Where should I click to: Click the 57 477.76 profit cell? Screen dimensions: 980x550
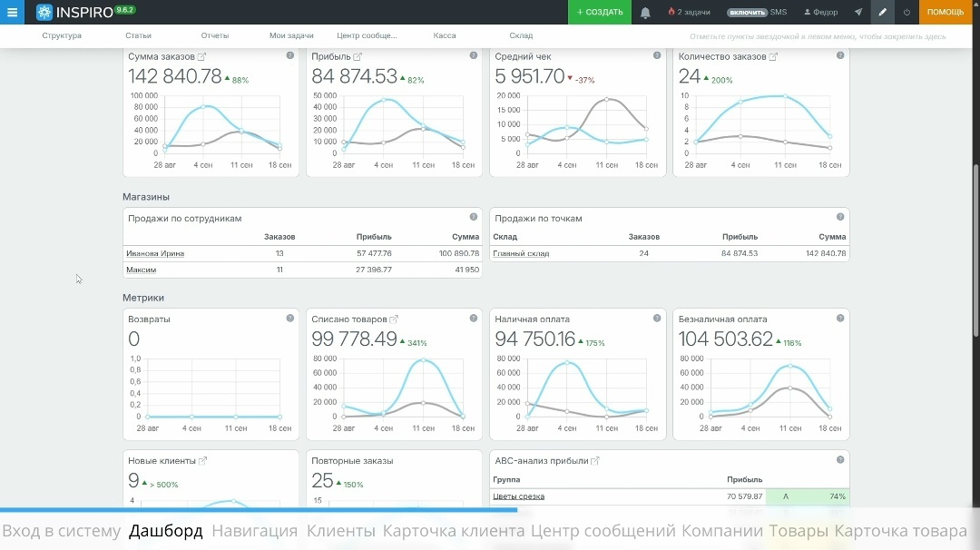[374, 254]
